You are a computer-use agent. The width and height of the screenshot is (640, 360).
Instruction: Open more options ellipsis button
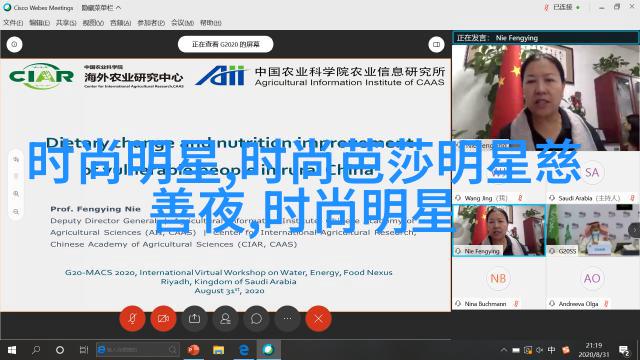(x=287, y=319)
